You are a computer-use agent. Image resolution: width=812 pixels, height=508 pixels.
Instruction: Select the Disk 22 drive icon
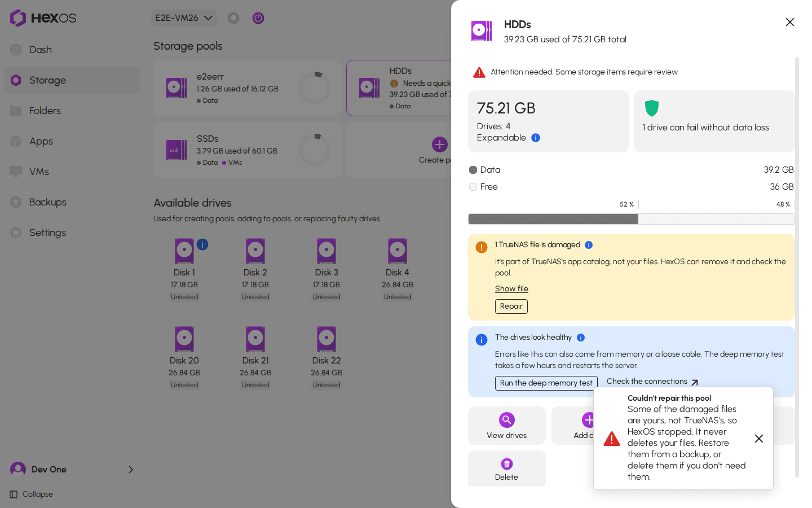326,339
